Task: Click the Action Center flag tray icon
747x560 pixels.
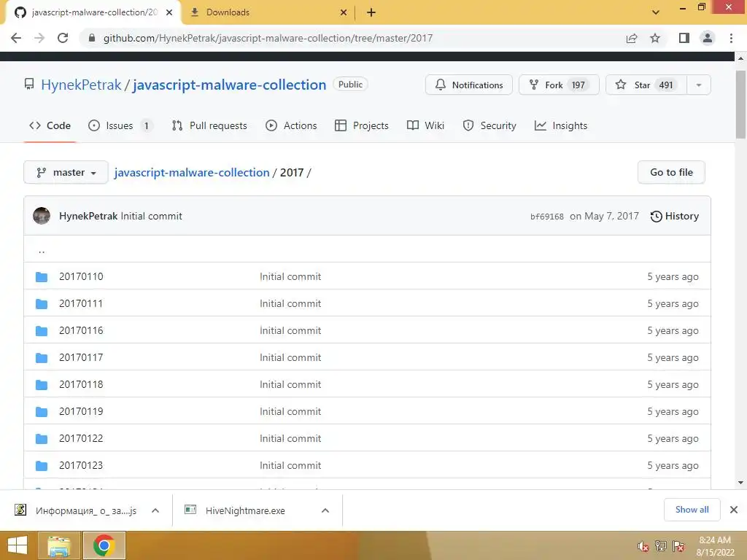Action: tap(678, 546)
